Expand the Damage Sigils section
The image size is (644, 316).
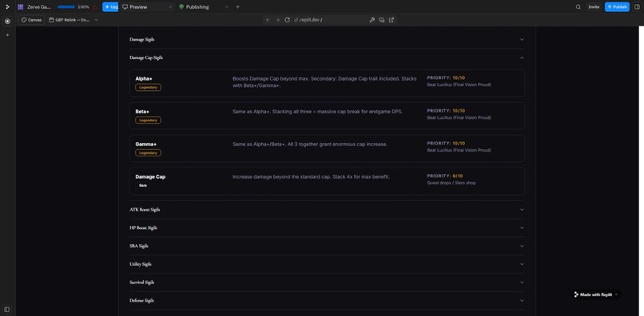coord(327,39)
